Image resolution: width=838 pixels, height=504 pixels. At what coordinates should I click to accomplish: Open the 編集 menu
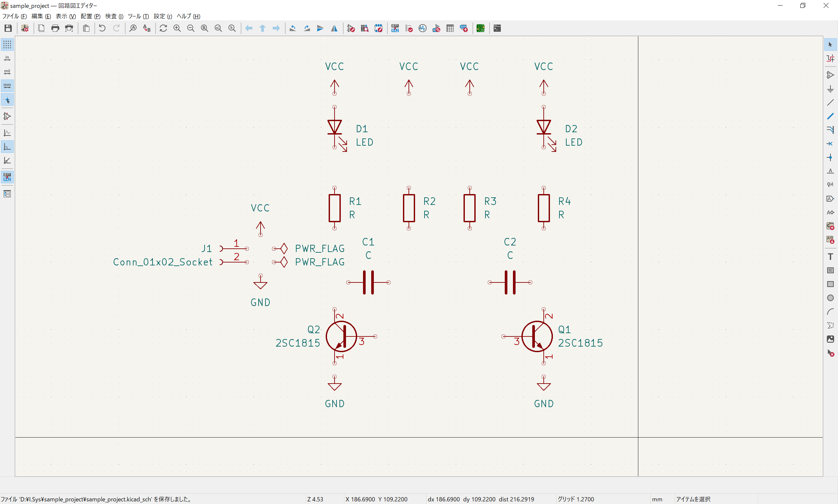click(41, 16)
